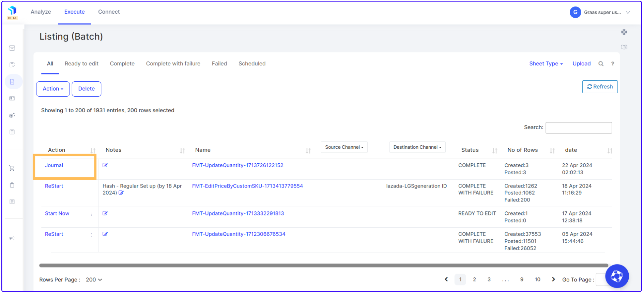Sort by Name column

pos(308,150)
